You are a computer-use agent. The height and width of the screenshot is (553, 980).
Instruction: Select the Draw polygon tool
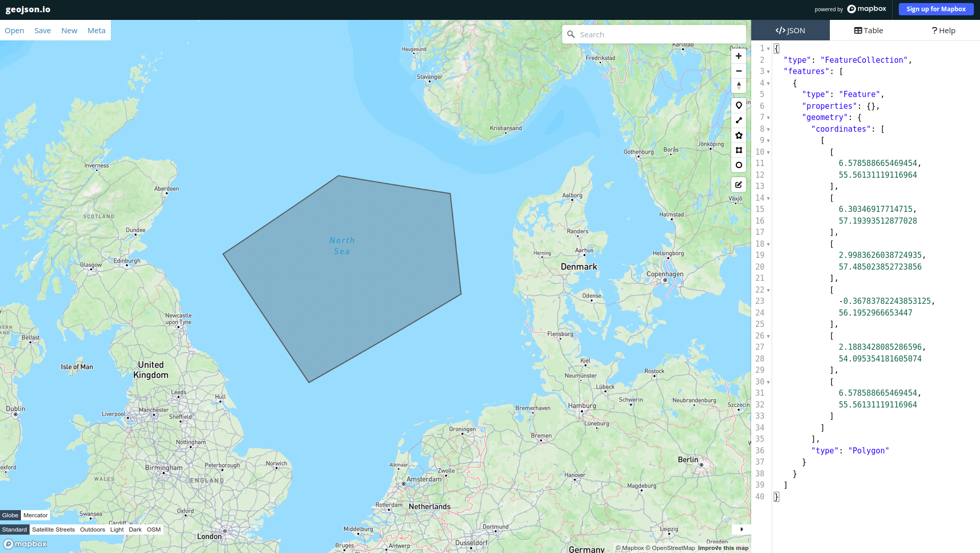[738, 135]
